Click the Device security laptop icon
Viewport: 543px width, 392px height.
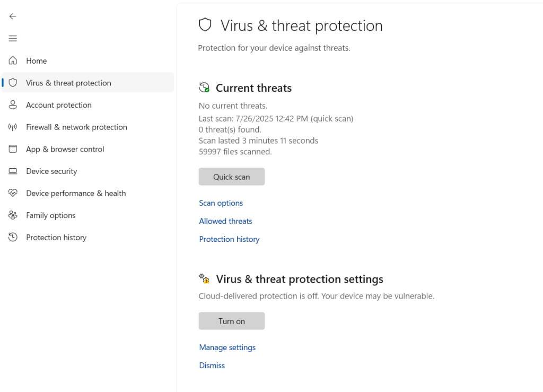13,171
